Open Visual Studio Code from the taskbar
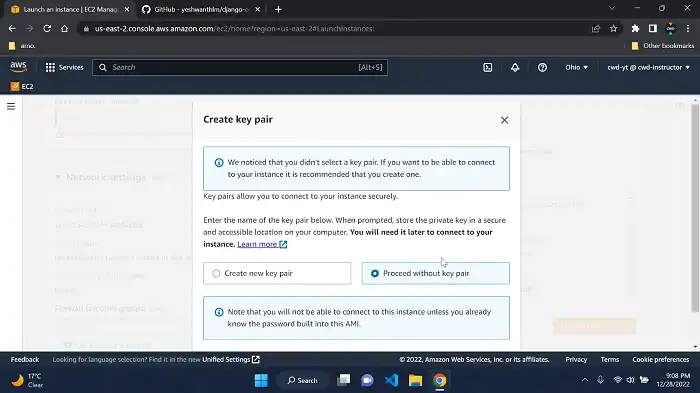 coord(392,380)
